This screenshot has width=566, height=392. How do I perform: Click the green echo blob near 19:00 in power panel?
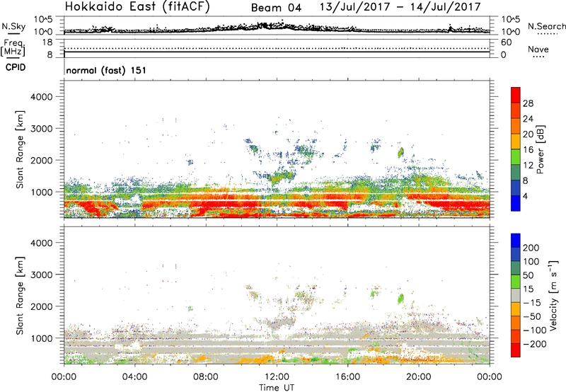point(400,152)
